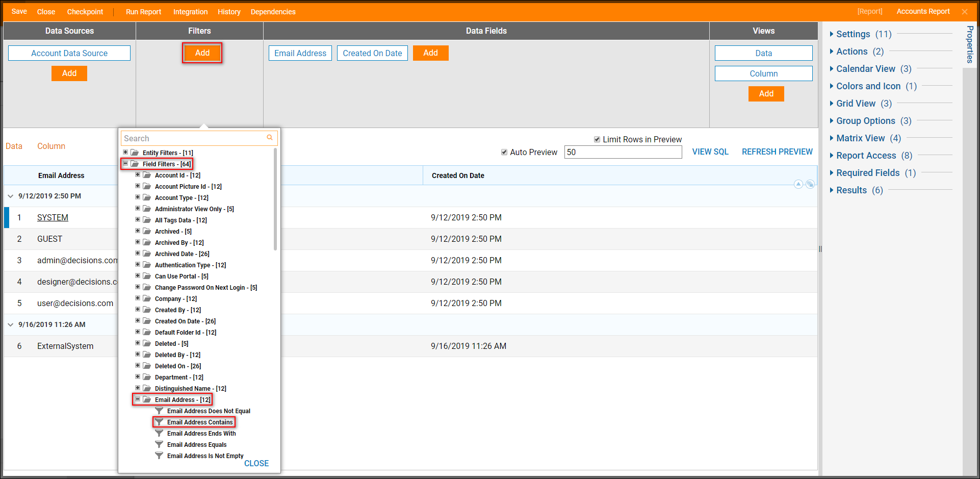This screenshot has width=980, height=479.
Task: Select the Account Data Source button
Action: tap(69, 53)
